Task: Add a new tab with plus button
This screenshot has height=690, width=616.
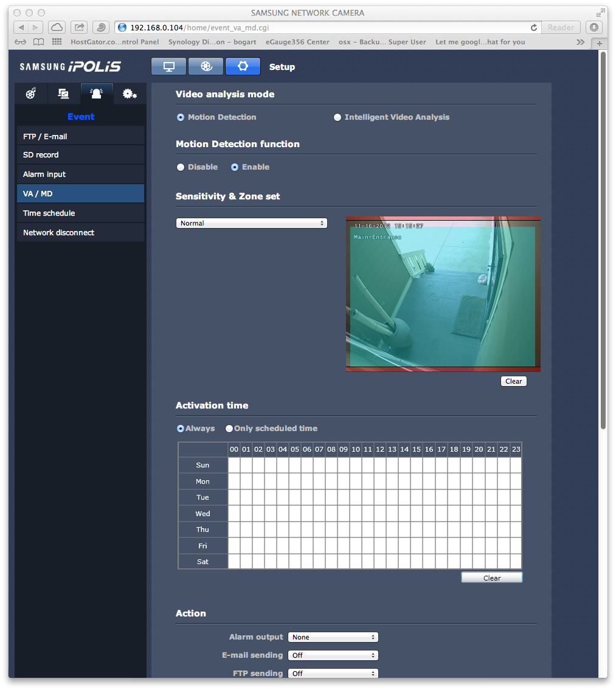Action: (x=599, y=43)
